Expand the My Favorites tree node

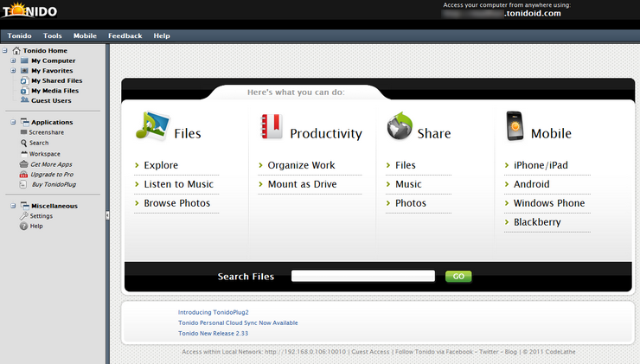click(13, 71)
